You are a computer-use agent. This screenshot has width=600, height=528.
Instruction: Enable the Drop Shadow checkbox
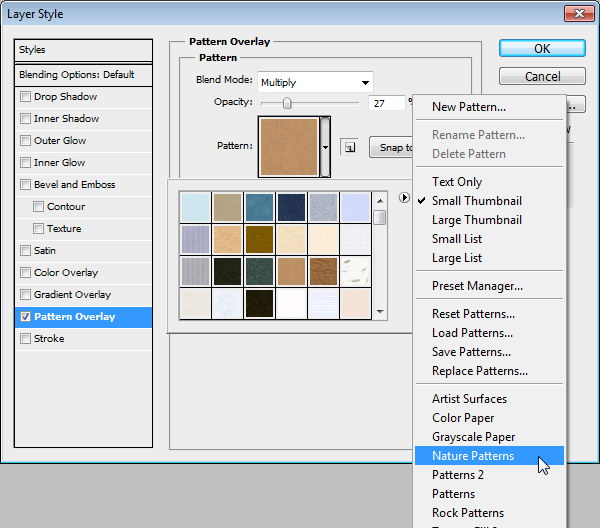click(x=26, y=97)
